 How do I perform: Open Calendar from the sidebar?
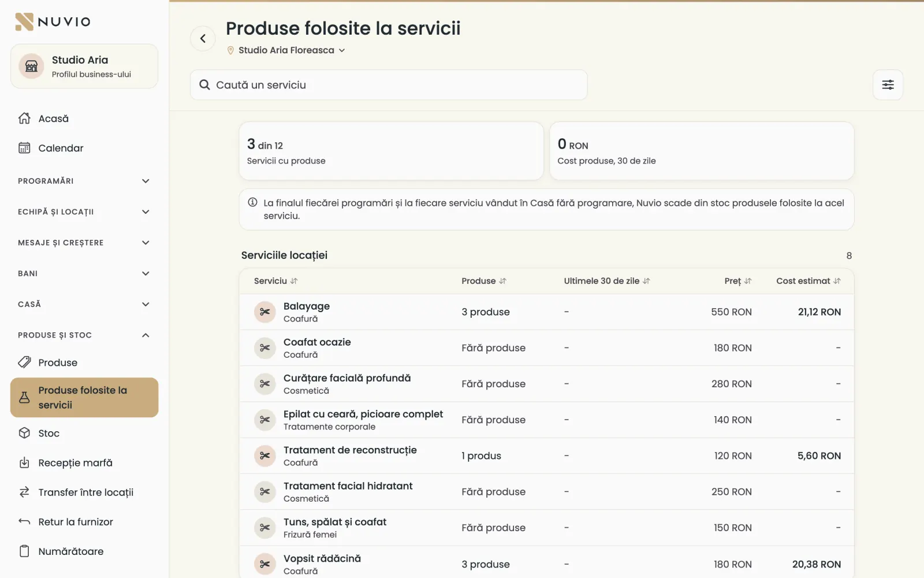click(84, 148)
